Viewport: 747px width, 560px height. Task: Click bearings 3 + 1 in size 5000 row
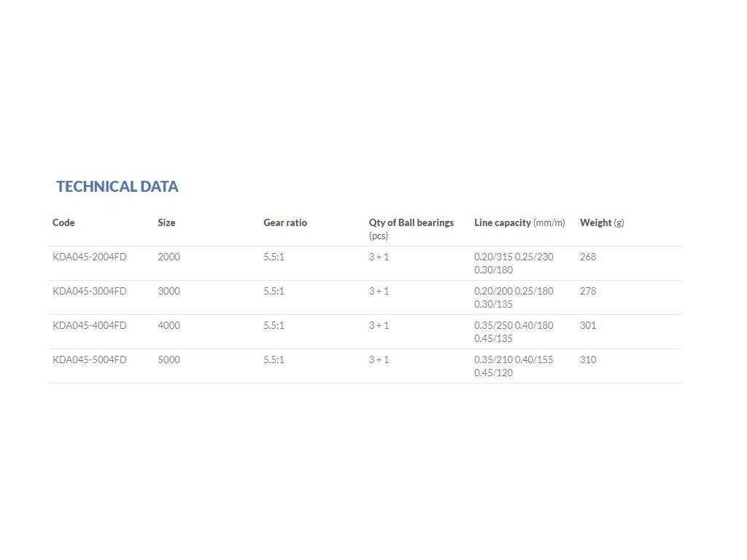(x=379, y=359)
